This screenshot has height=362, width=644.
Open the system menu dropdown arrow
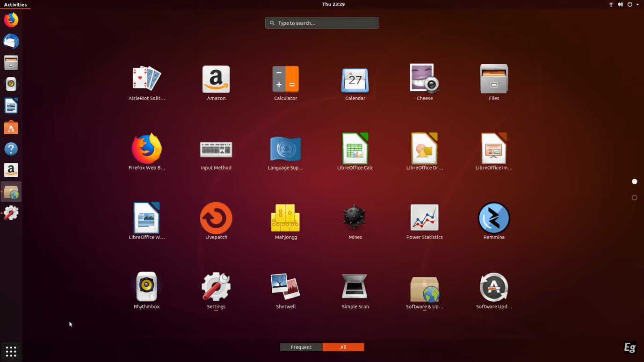(637, 4)
